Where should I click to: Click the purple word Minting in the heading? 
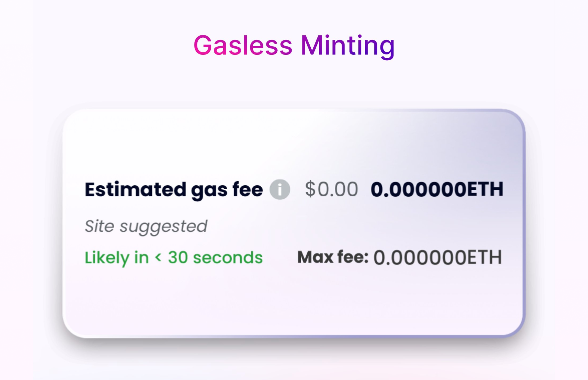347,46
